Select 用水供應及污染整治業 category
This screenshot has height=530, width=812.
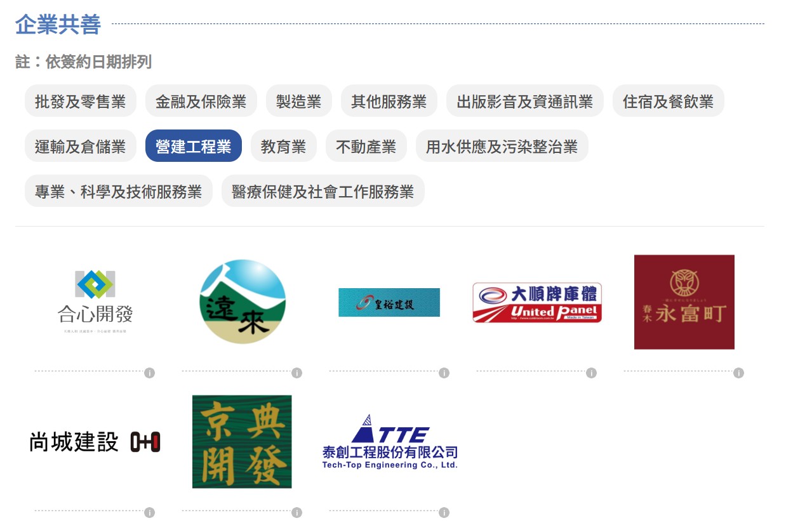click(x=502, y=146)
